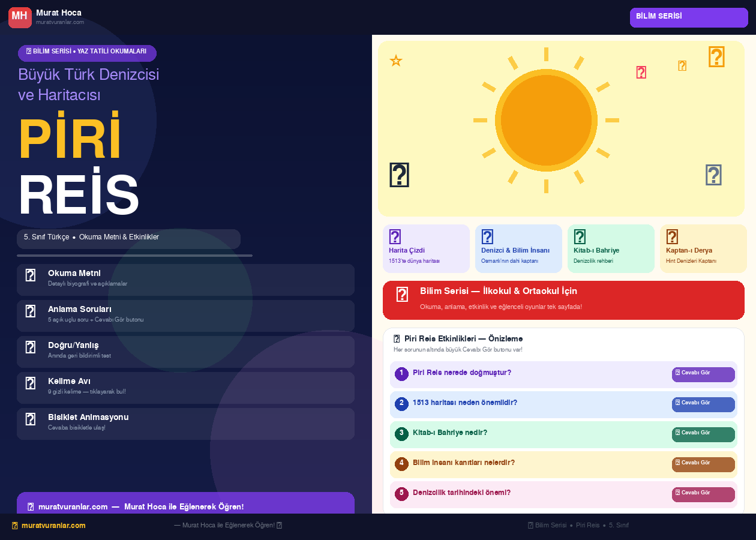Show answer for Piri Reis nerede doğmuştur
Screen dimensions: 756x540
703,374
